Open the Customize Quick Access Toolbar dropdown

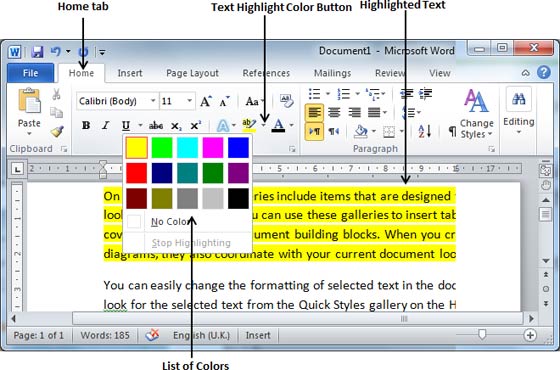tap(102, 52)
